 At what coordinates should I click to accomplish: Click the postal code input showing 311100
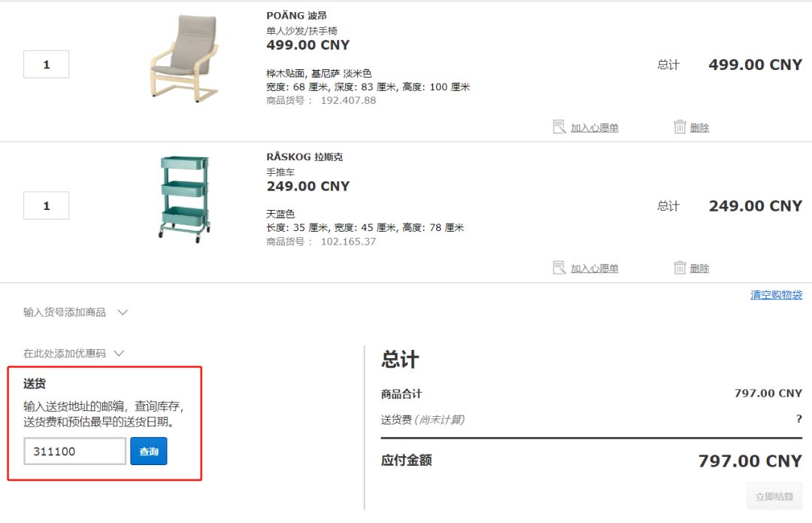tap(74, 450)
